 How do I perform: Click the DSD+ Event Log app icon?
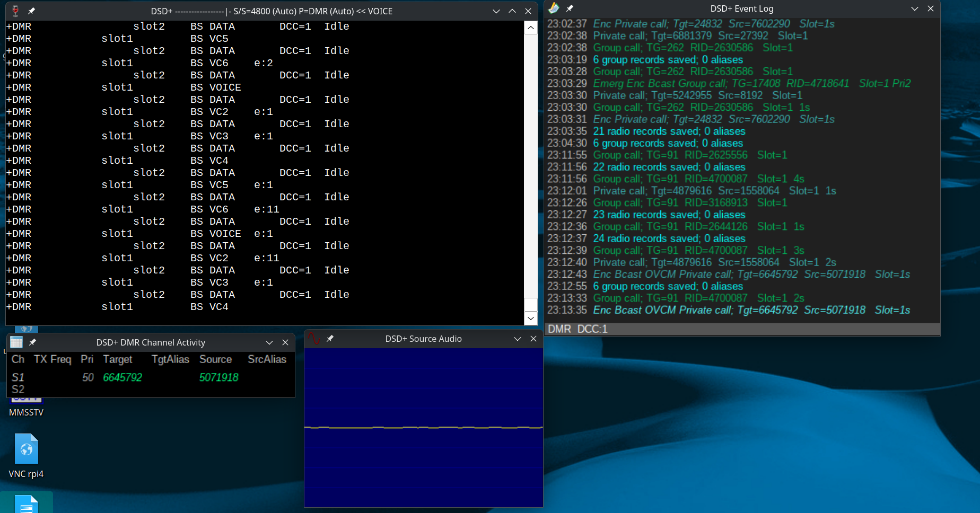coord(554,8)
